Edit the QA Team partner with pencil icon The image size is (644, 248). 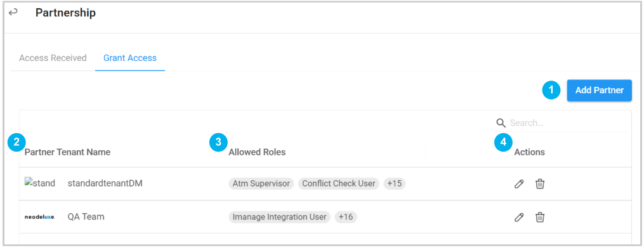pyautogui.click(x=519, y=217)
